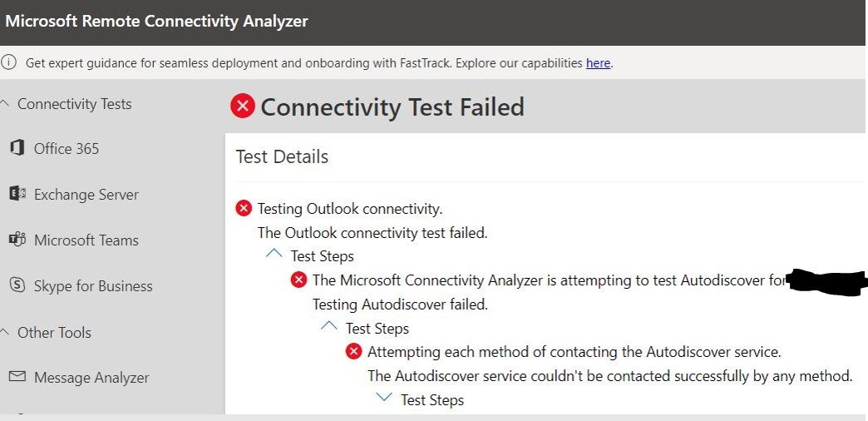Click the Message Analyzer envelope icon
Viewport: 868px width, 421px height.
[x=17, y=377]
